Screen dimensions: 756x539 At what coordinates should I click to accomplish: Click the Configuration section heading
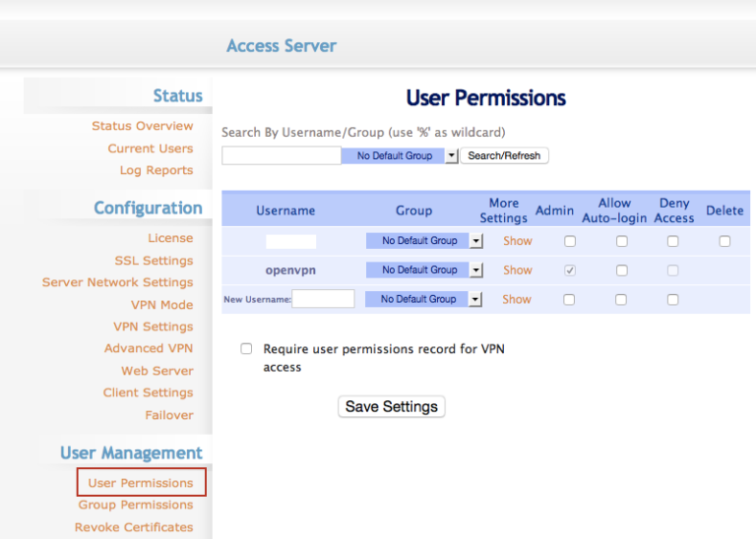pyautogui.click(x=148, y=209)
